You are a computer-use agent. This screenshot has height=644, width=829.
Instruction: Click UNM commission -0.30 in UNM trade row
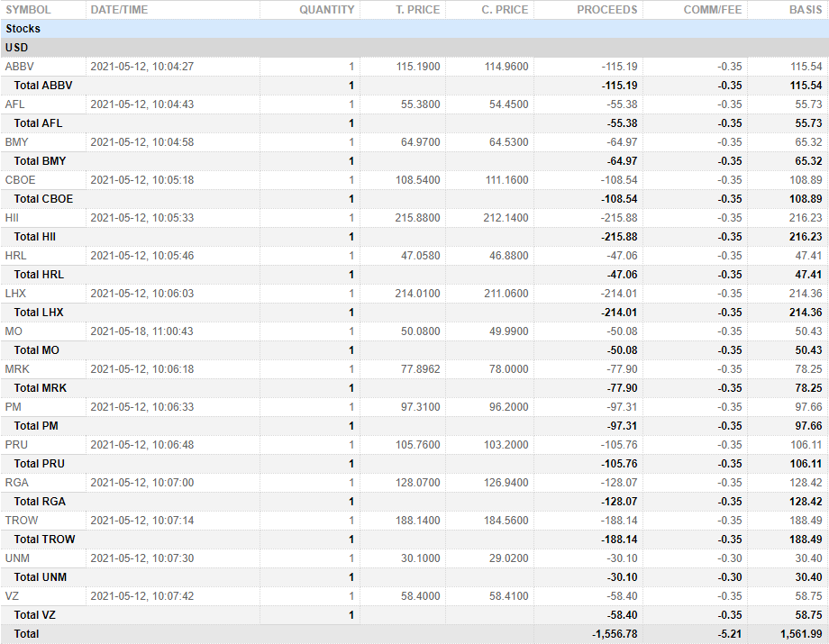click(730, 559)
